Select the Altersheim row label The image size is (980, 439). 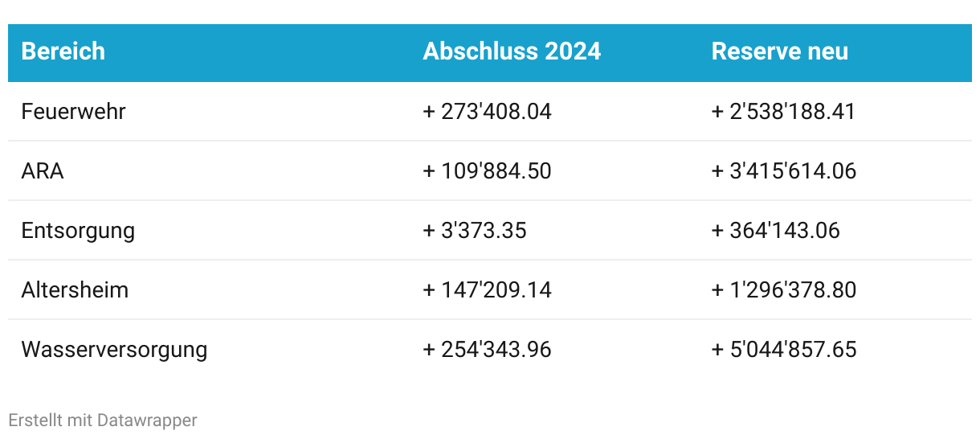coord(75,289)
